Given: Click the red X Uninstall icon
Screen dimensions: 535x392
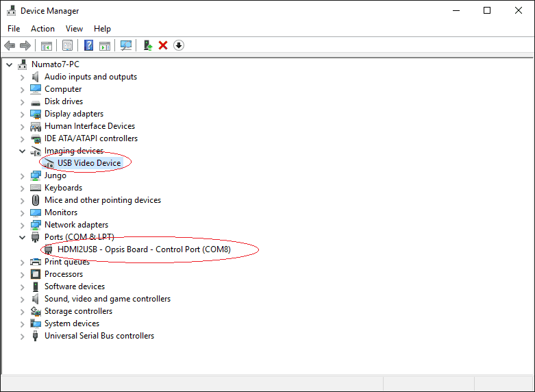Looking at the screenshot, I should 163,45.
